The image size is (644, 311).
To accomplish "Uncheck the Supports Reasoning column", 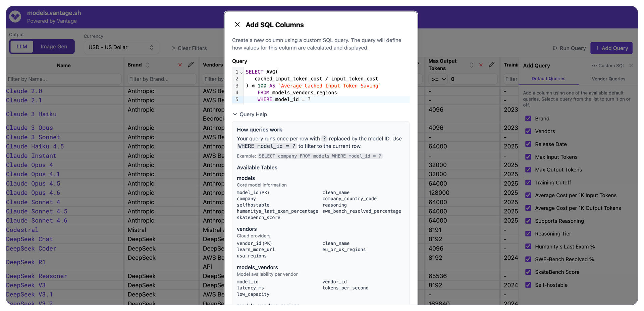I will pos(528,221).
